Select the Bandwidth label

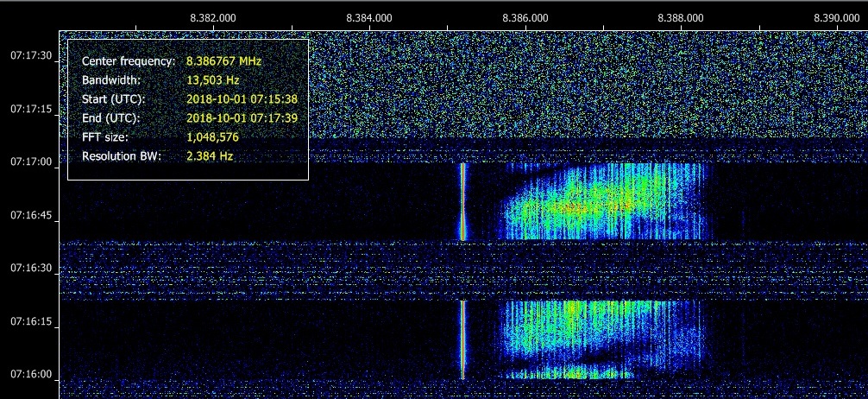pyautogui.click(x=111, y=79)
